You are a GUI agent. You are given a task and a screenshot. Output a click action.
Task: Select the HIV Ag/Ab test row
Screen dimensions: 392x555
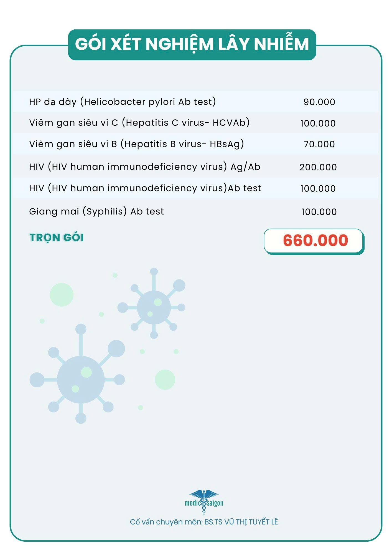pos(145,167)
